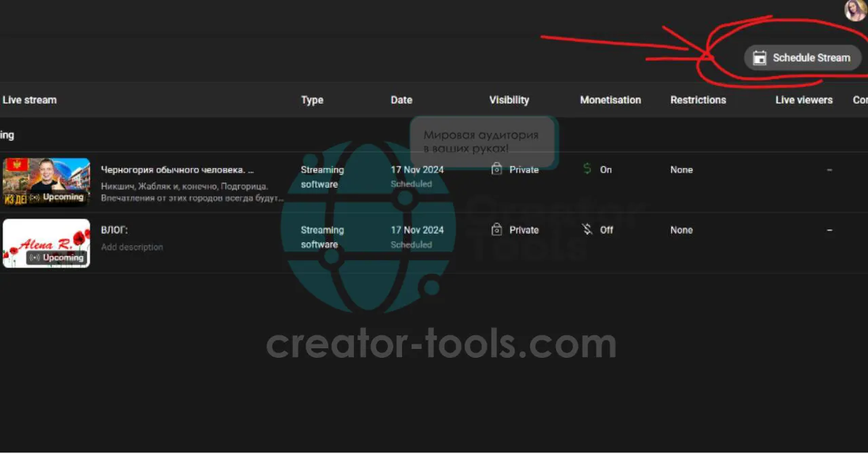Click Streaming software in Черногория row
This screenshot has height=454, width=868.
pos(322,177)
